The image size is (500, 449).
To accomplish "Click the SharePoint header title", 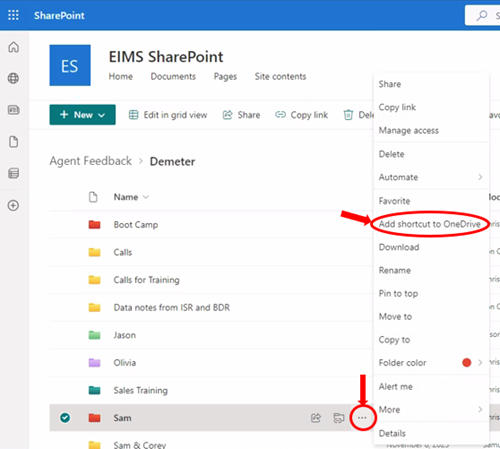I will 59,15.
